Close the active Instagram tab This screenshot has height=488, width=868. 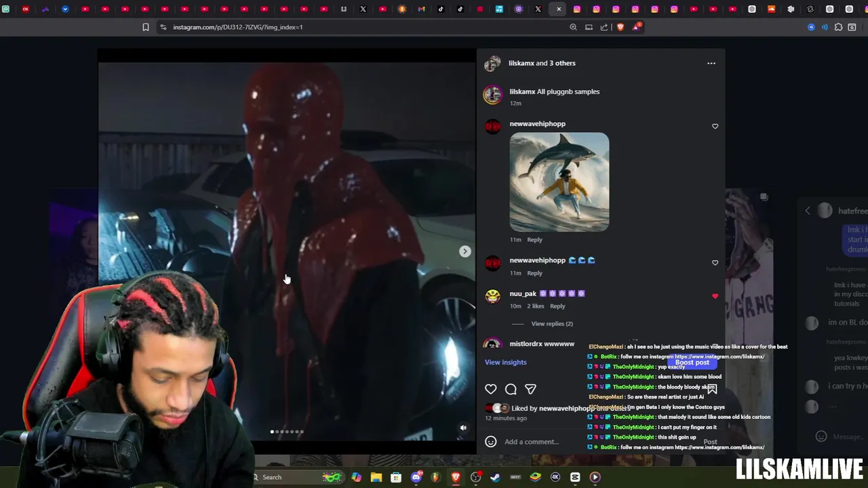(559, 9)
